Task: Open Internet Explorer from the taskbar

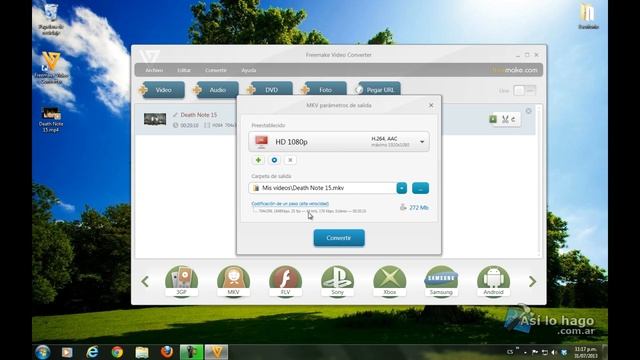Action: point(92,352)
